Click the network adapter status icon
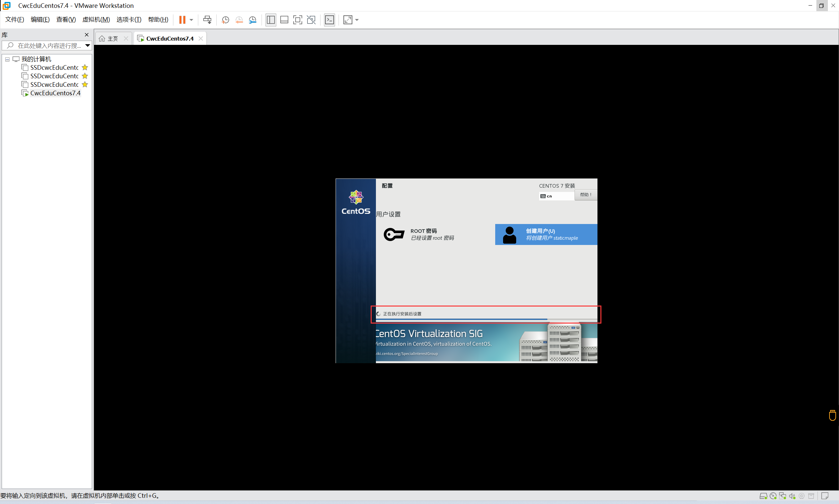The image size is (839, 504). (783, 496)
